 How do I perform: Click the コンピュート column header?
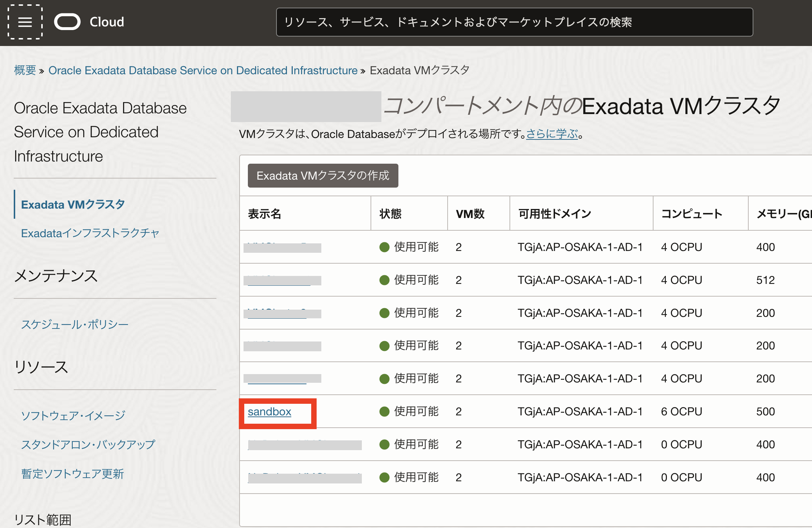click(692, 214)
